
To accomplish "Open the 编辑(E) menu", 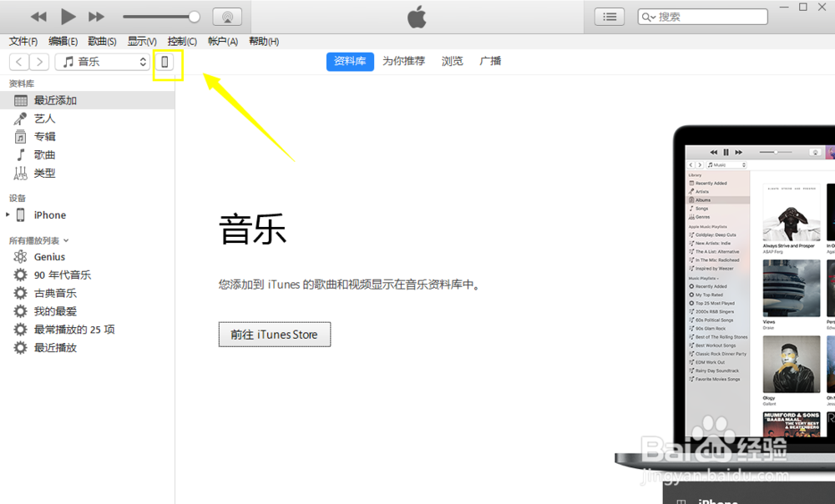I will [x=63, y=42].
